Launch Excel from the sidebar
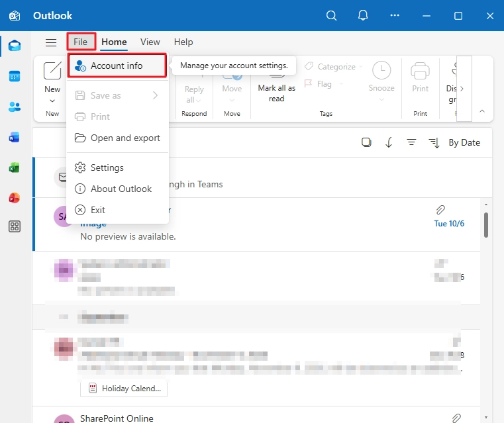This screenshot has height=423, width=504. tap(15, 167)
